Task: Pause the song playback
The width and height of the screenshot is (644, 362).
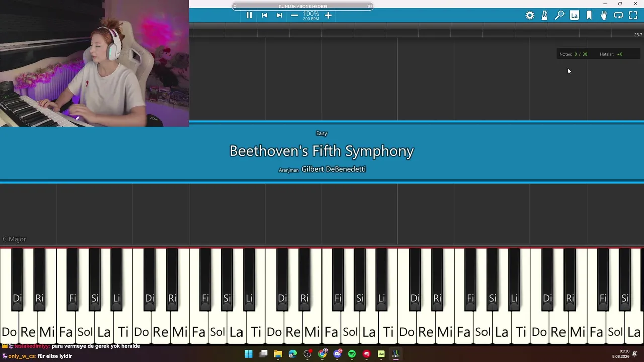Action: coord(249,15)
